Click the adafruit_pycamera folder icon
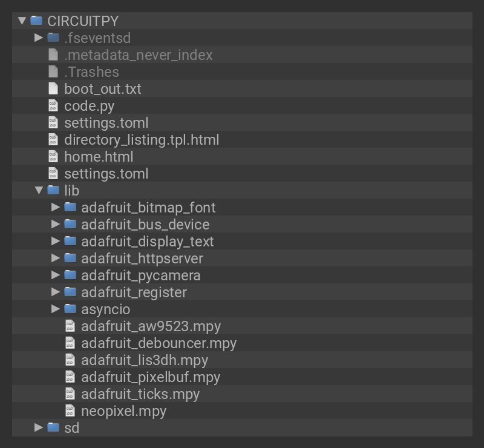Image resolution: width=484 pixels, height=448 pixels. (70, 275)
